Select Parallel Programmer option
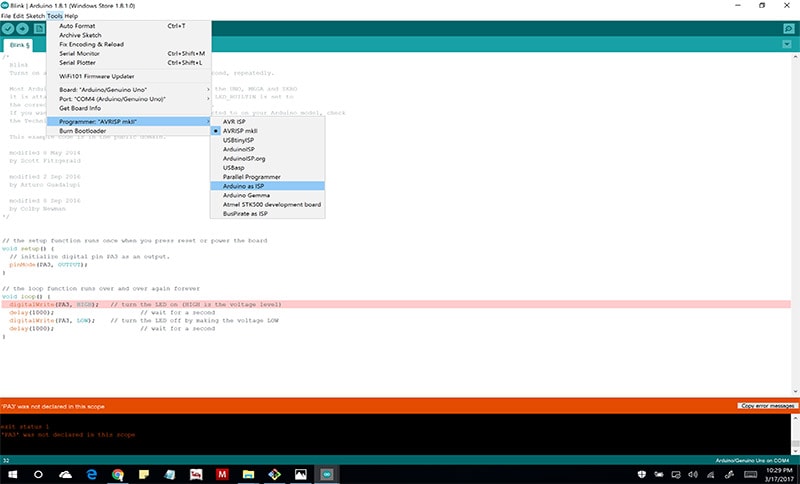This screenshot has width=800, height=484. 267,176
